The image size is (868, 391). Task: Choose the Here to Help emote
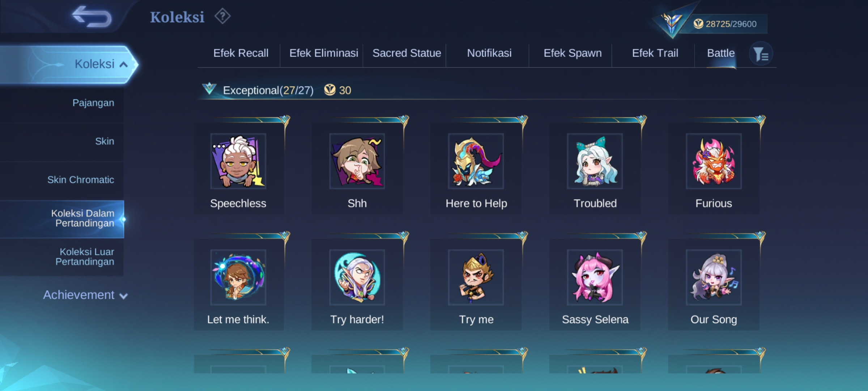coord(476,168)
